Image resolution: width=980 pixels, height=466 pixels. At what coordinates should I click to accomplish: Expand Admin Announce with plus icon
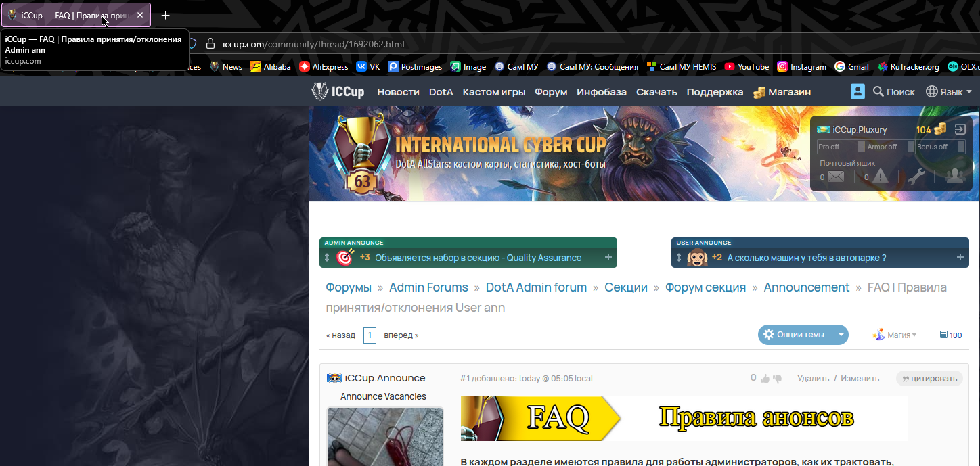pos(608,258)
